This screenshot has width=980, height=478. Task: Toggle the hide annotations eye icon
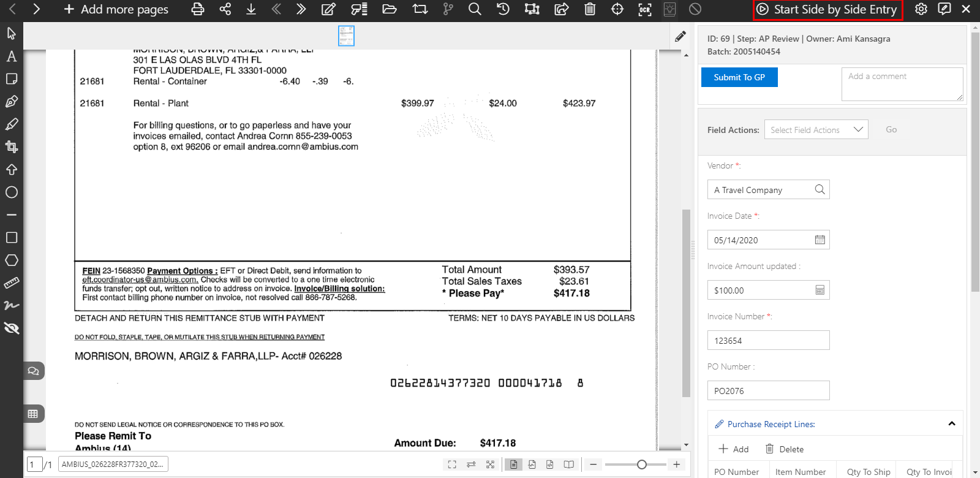tap(11, 328)
